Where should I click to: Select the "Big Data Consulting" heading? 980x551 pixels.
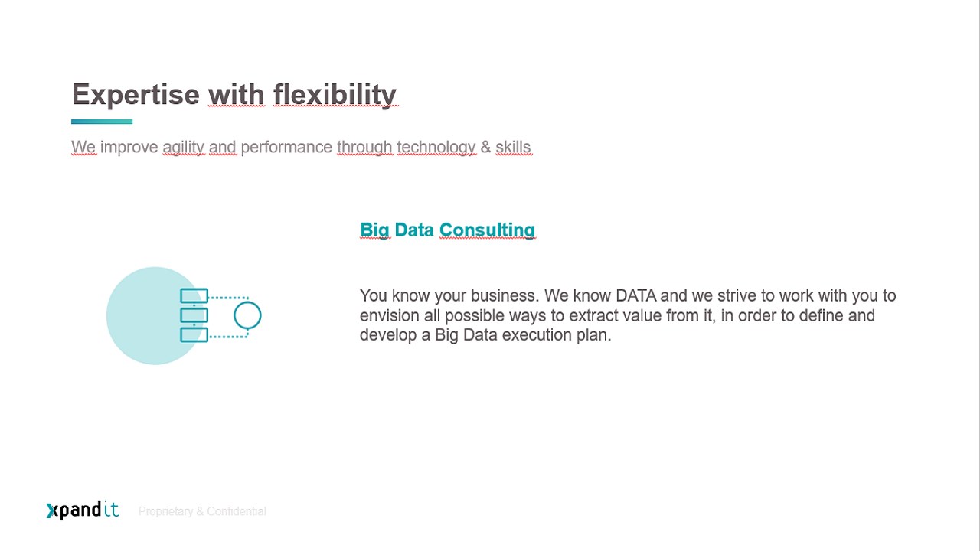(447, 230)
